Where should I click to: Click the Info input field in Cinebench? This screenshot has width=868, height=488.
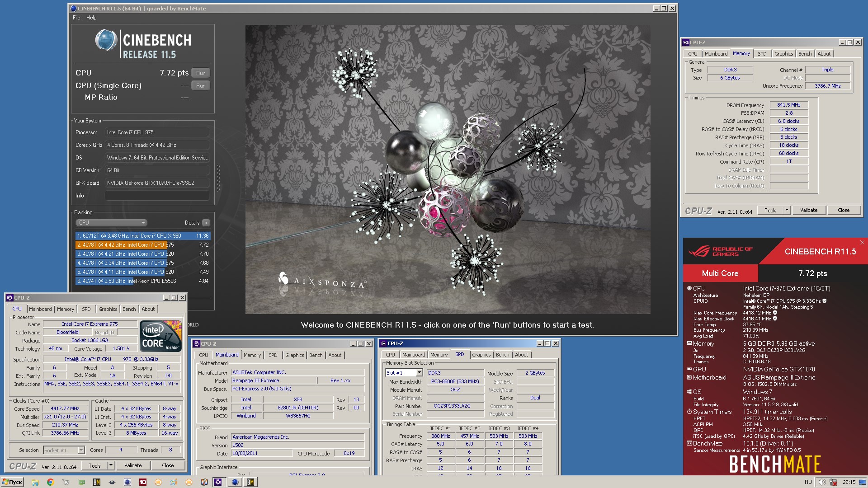(x=157, y=196)
